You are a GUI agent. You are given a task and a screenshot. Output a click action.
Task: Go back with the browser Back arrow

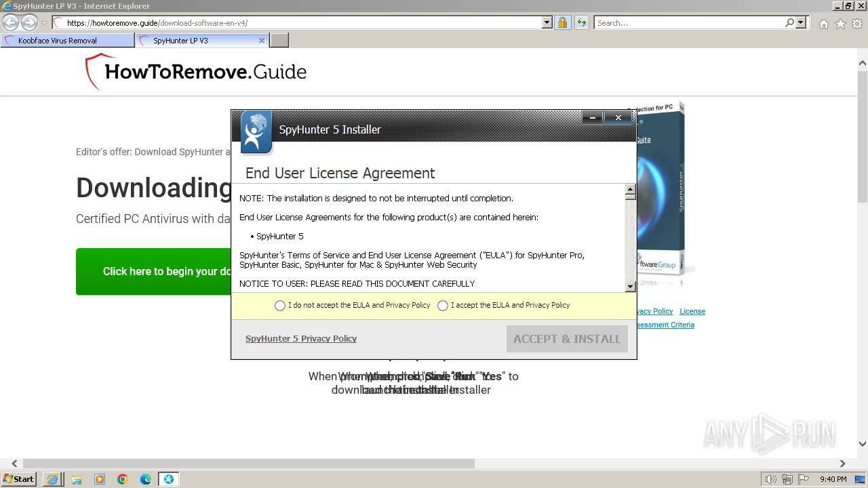pos(11,23)
